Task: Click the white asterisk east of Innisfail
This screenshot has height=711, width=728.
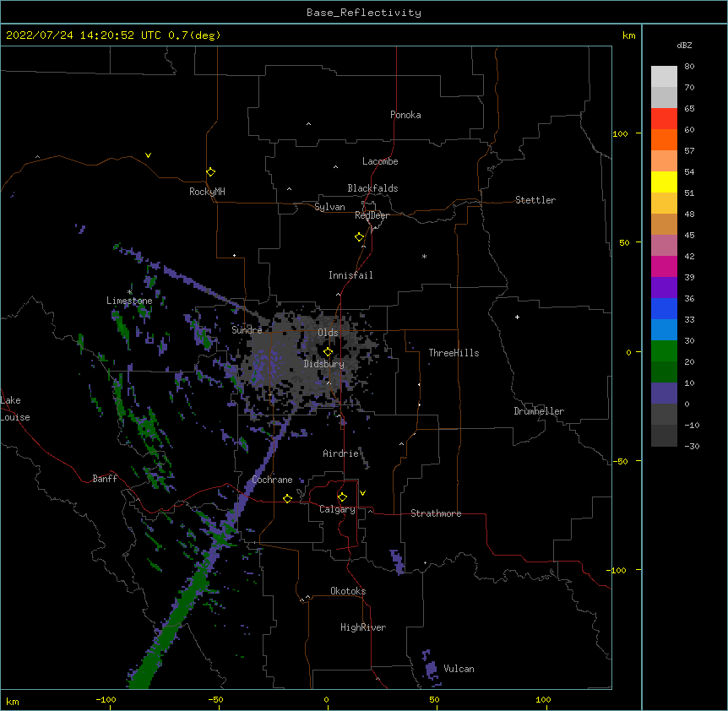Action: [424, 256]
